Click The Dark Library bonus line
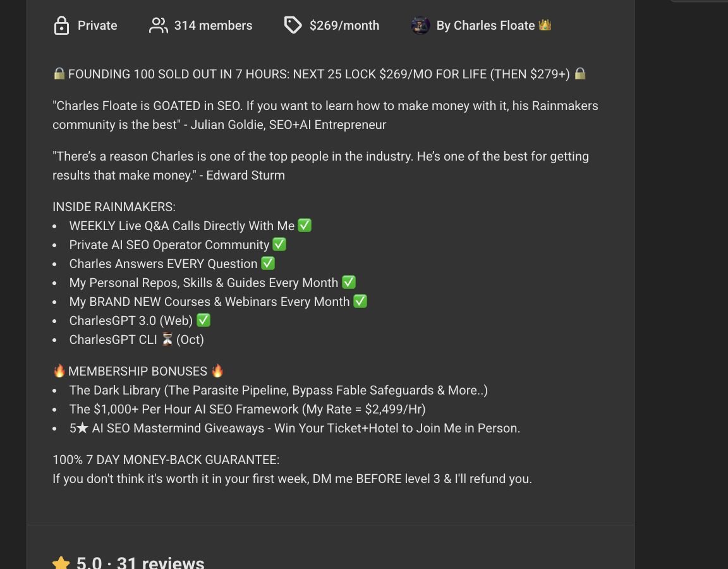This screenshot has height=569, width=728. click(x=279, y=391)
